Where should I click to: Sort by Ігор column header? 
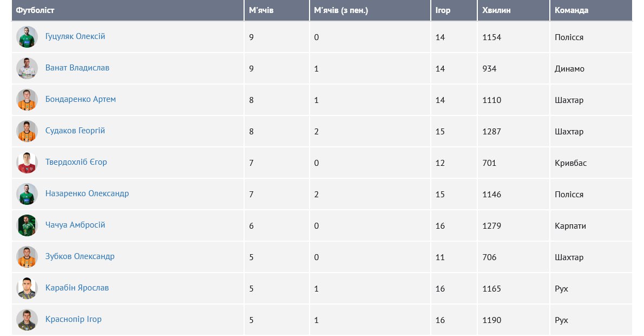(x=443, y=10)
